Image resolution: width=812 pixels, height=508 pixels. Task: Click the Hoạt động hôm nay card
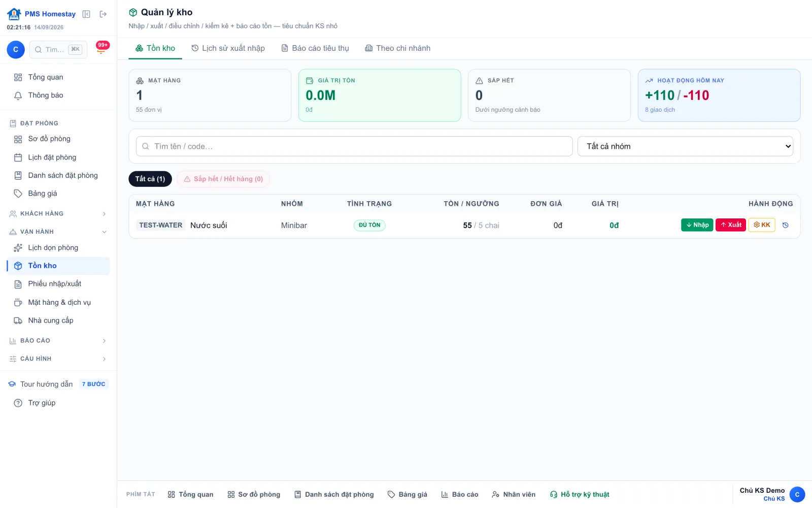pyautogui.click(x=719, y=96)
